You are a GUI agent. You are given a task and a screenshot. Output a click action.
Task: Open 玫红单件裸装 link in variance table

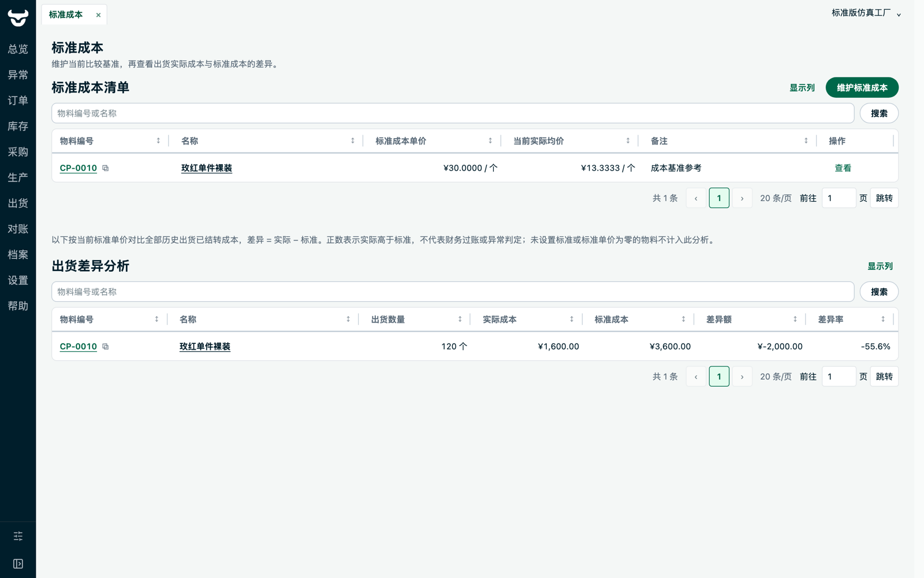click(205, 347)
